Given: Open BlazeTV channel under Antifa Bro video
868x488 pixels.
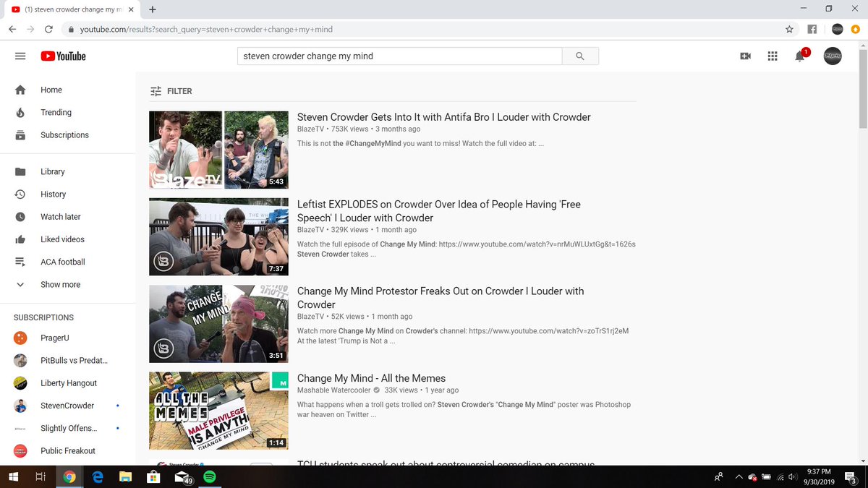Looking at the screenshot, I should tap(311, 129).
